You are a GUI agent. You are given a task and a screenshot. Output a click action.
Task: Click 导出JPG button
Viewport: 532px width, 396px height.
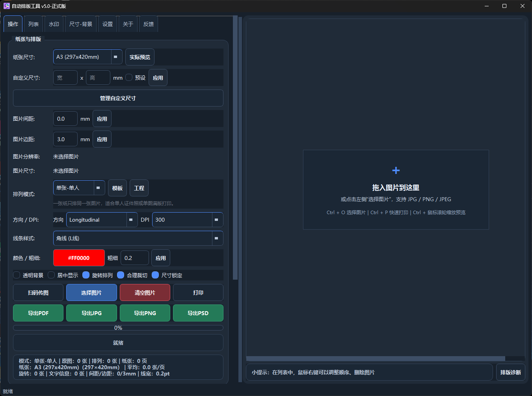coord(91,313)
